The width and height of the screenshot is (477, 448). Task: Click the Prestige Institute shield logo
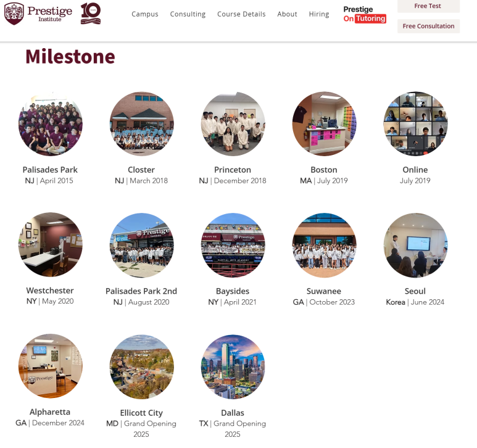pyautogui.click(x=14, y=14)
